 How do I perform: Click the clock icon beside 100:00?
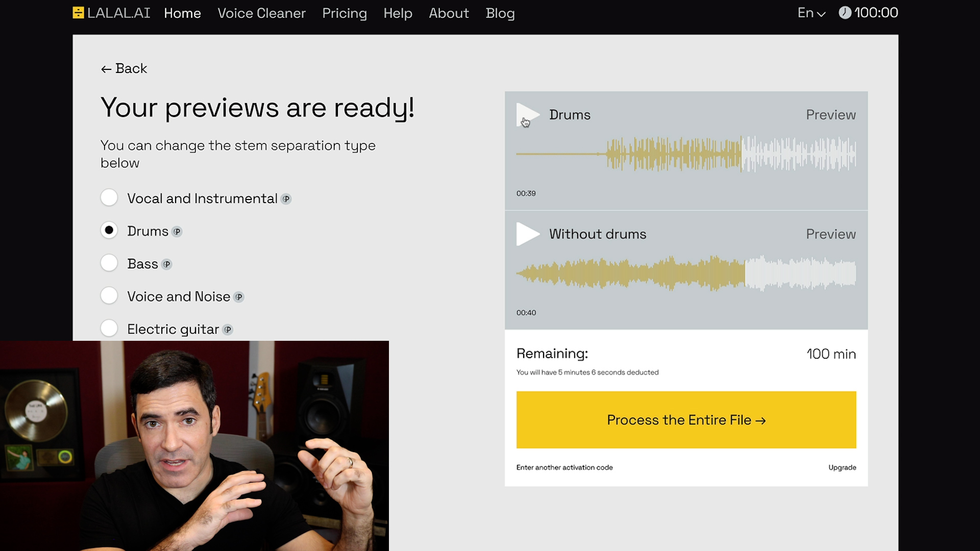point(845,13)
